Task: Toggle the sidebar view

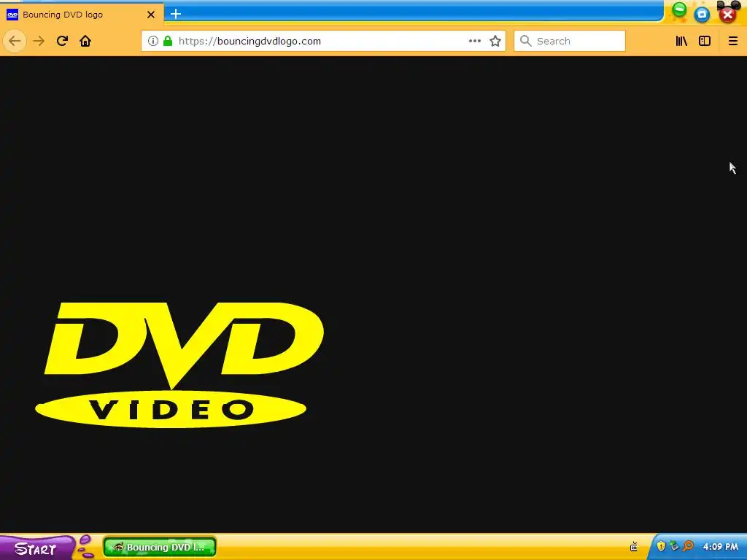Action: (x=705, y=41)
